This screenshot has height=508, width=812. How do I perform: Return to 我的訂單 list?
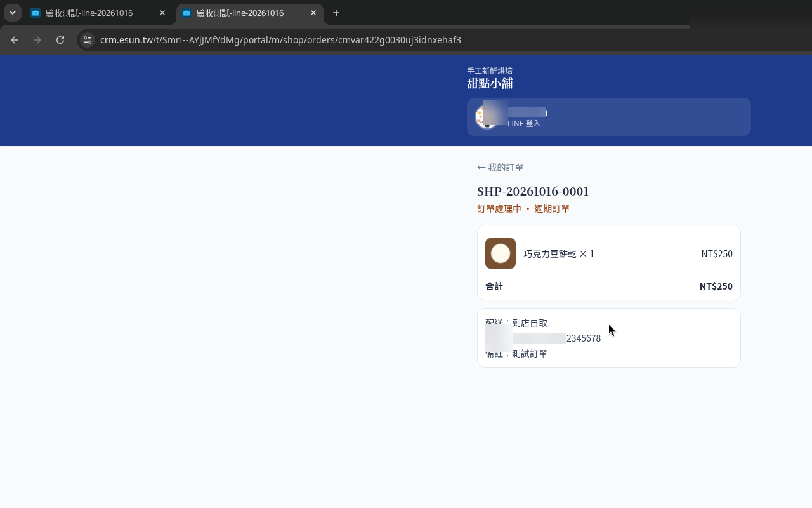[501, 168]
